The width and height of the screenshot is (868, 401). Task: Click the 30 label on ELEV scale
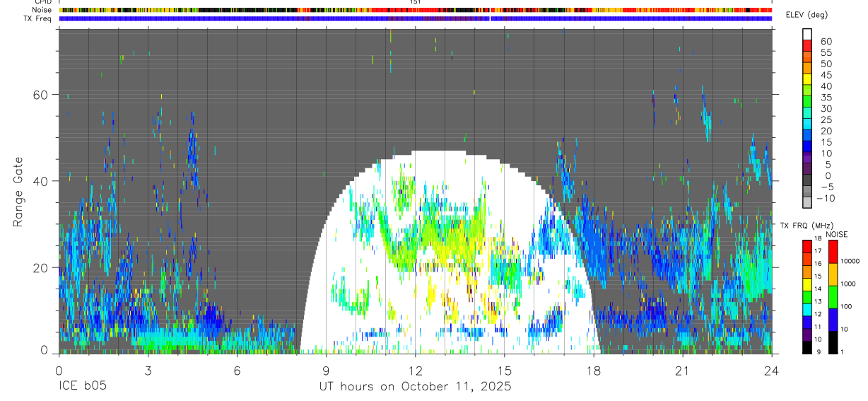point(825,108)
